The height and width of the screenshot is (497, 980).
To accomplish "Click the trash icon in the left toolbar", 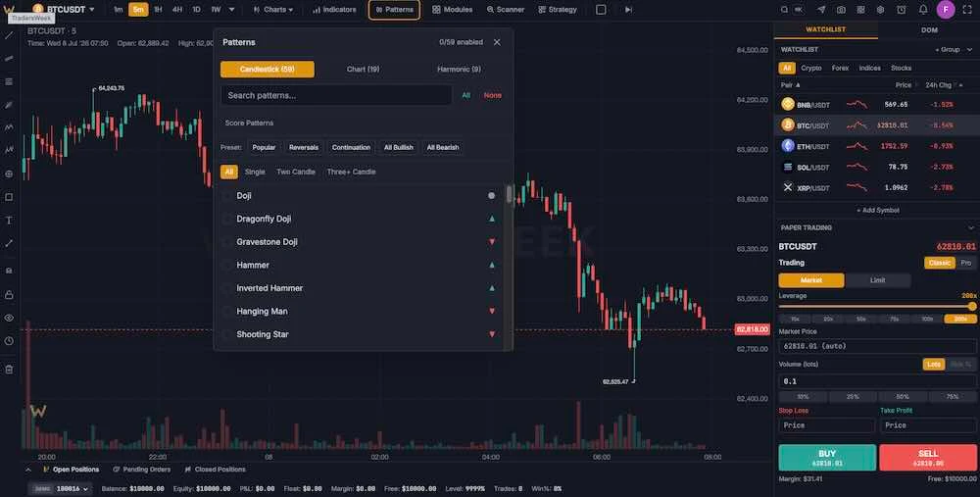I will [x=9, y=369].
